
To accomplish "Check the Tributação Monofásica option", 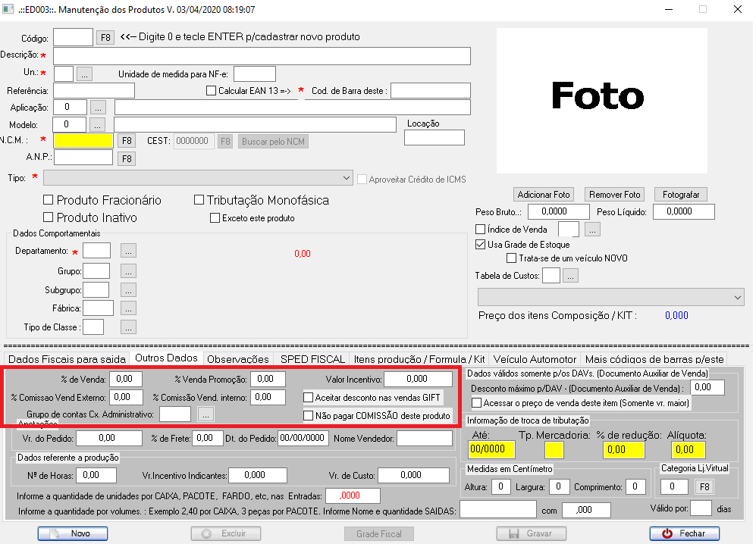I will pos(199,201).
